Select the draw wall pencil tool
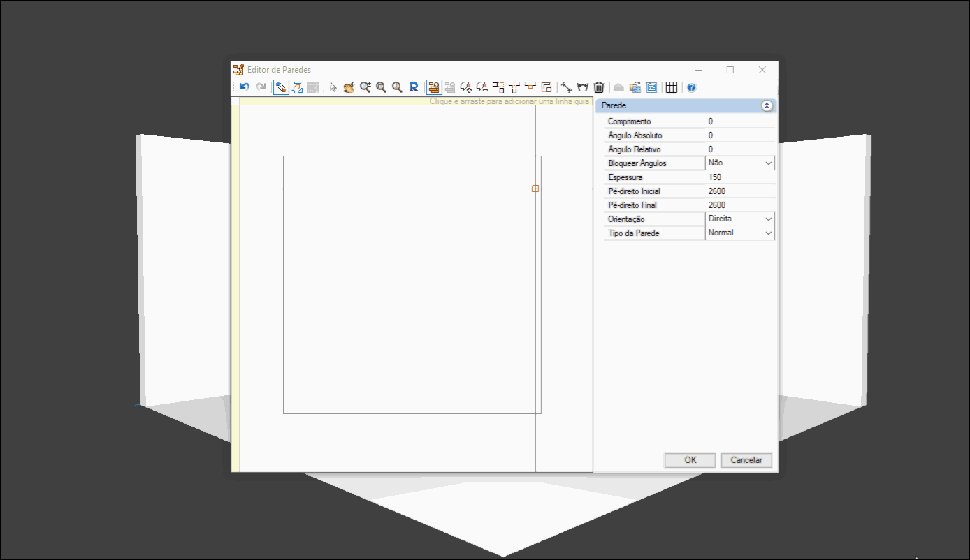The image size is (970, 560). [x=280, y=87]
